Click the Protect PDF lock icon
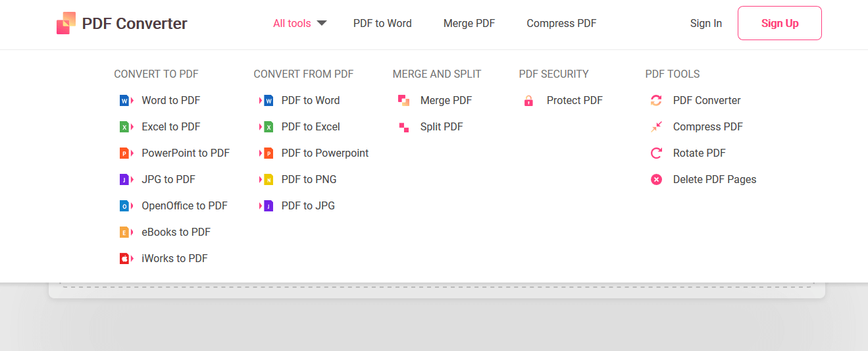868x351 pixels. click(x=528, y=101)
